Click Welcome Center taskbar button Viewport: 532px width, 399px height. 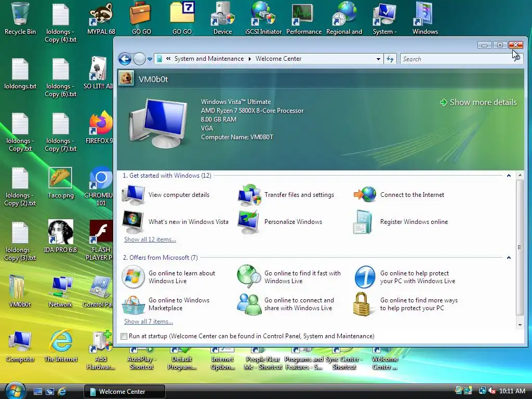point(125,392)
